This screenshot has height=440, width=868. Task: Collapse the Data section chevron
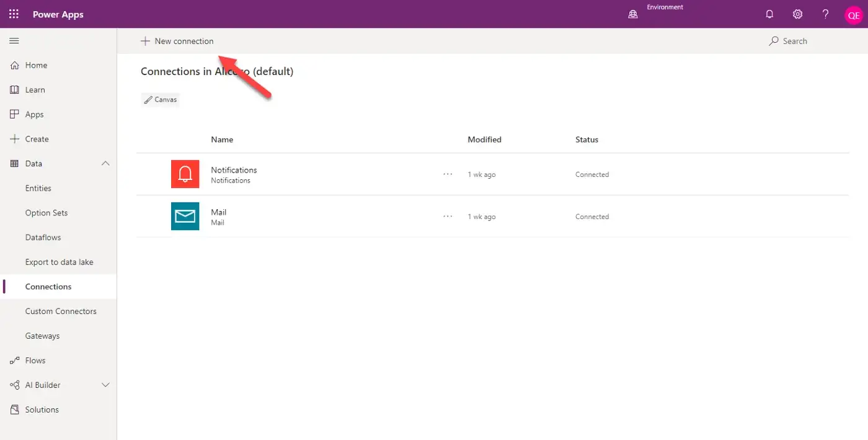click(x=105, y=164)
